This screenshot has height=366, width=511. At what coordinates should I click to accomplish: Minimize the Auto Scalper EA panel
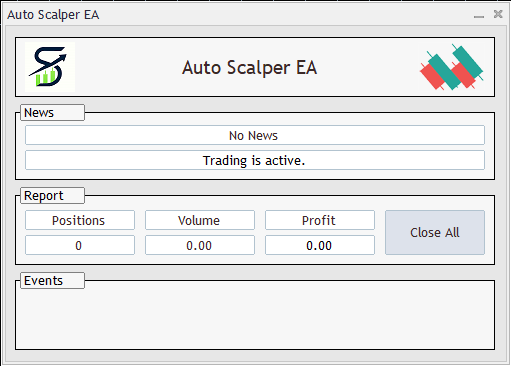(x=479, y=16)
